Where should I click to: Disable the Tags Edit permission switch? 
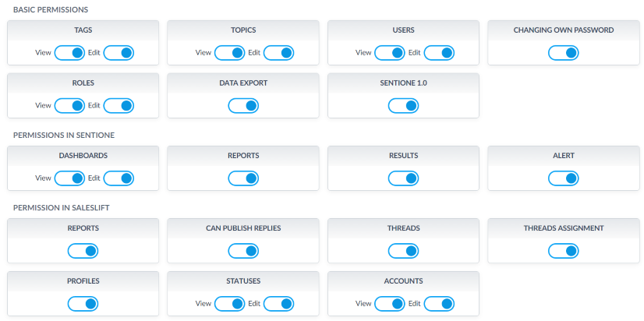[119, 53]
